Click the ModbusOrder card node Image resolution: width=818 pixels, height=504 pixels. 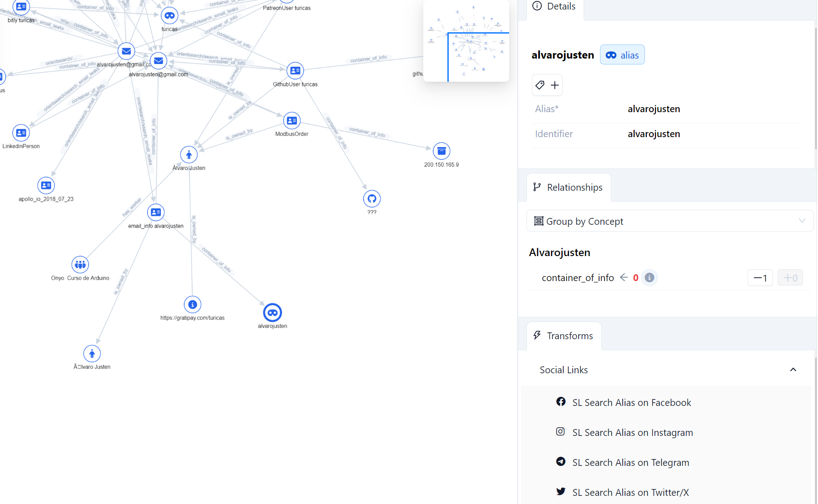point(292,121)
